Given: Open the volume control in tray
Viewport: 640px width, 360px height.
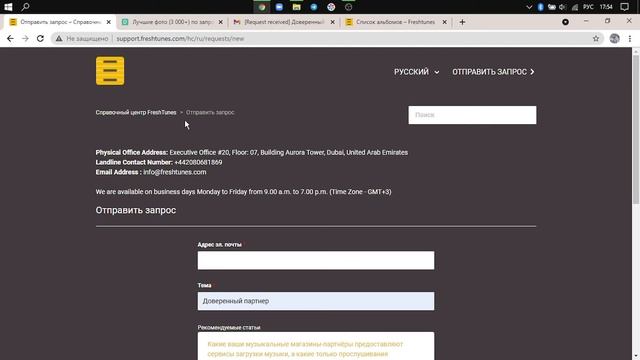Looking at the screenshot, I should 563,7.
